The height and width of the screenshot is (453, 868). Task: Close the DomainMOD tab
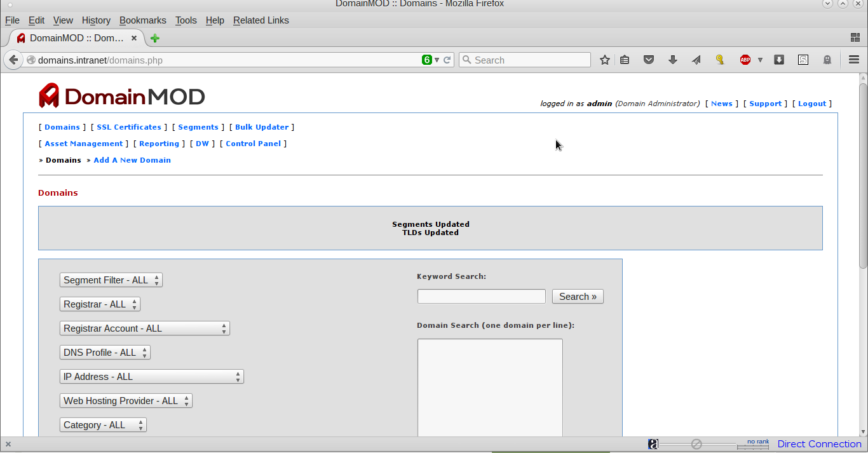(x=134, y=38)
